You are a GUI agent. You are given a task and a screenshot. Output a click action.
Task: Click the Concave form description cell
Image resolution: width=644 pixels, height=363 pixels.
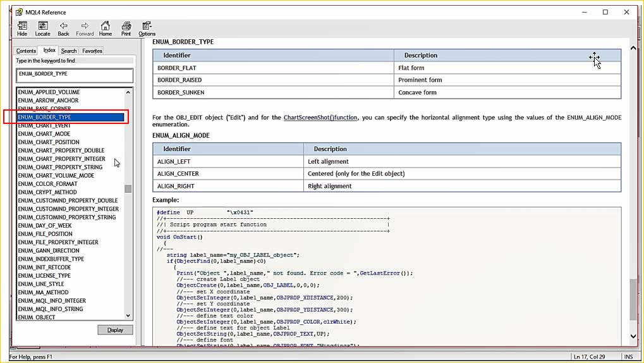pyautogui.click(x=507, y=92)
